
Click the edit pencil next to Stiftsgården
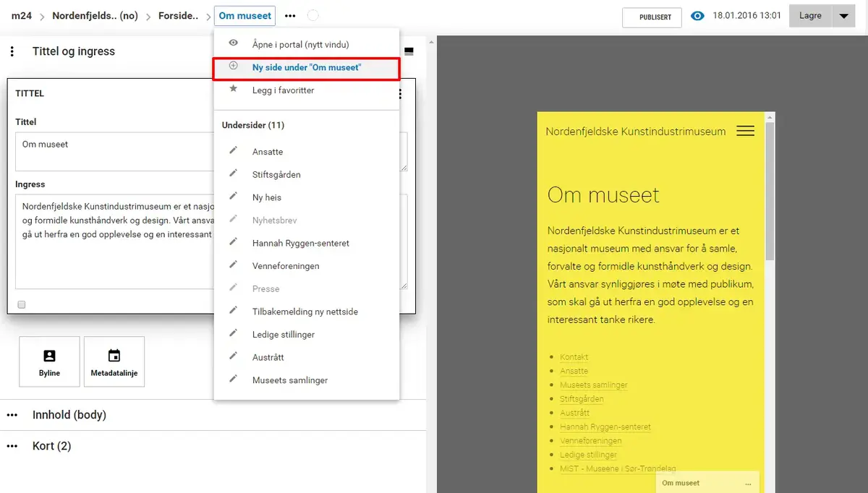(233, 173)
